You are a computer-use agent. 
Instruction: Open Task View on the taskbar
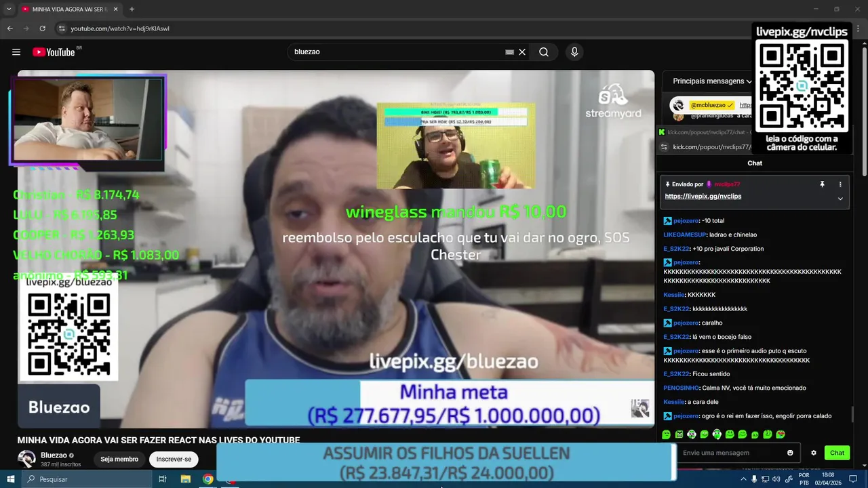pyautogui.click(x=163, y=479)
